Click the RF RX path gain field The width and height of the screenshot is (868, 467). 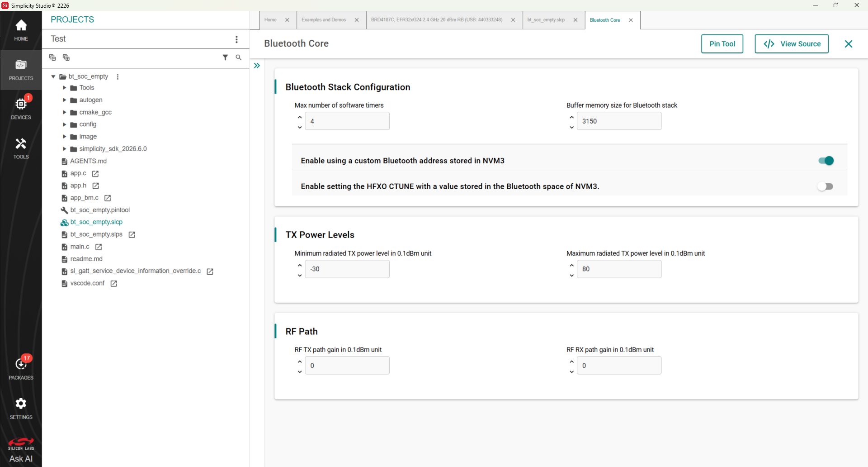coord(619,366)
